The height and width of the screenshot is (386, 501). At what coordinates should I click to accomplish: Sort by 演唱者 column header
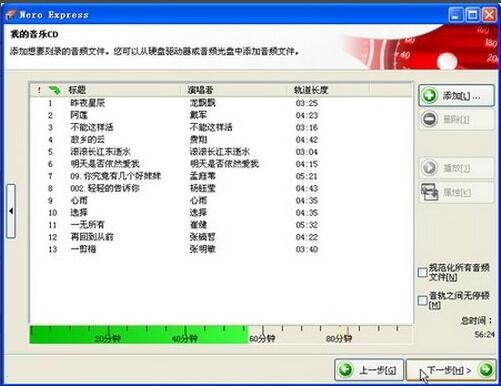point(200,90)
